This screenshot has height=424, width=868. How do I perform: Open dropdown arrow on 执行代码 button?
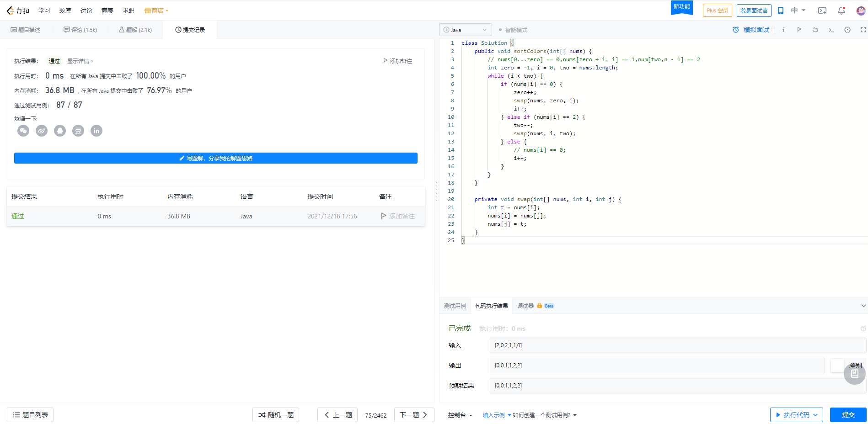tap(815, 415)
